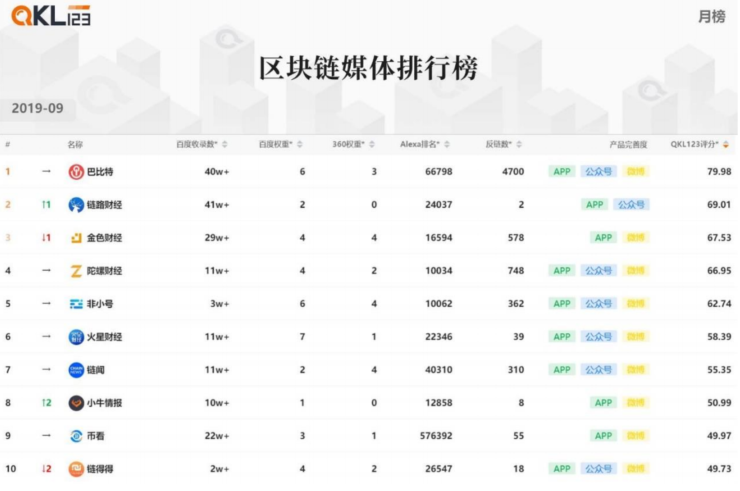Click the APP tag in 金色财经 row
The width and height of the screenshot is (740, 491).
604,238
